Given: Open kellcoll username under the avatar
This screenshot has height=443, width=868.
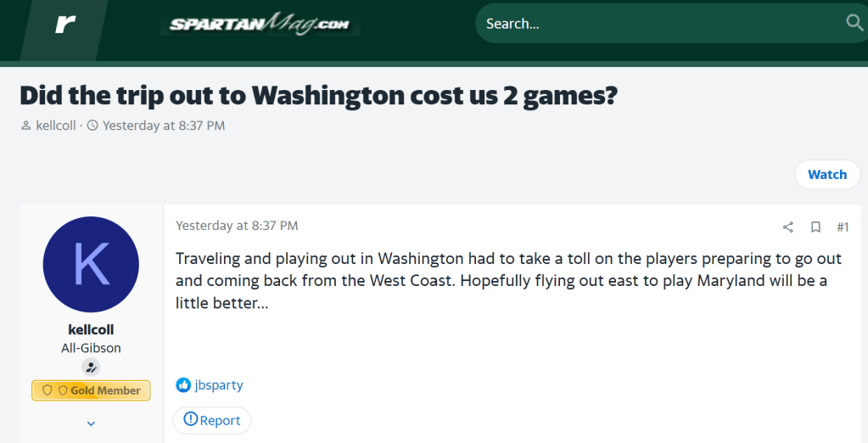Looking at the screenshot, I should pyautogui.click(x=91, y=329).
